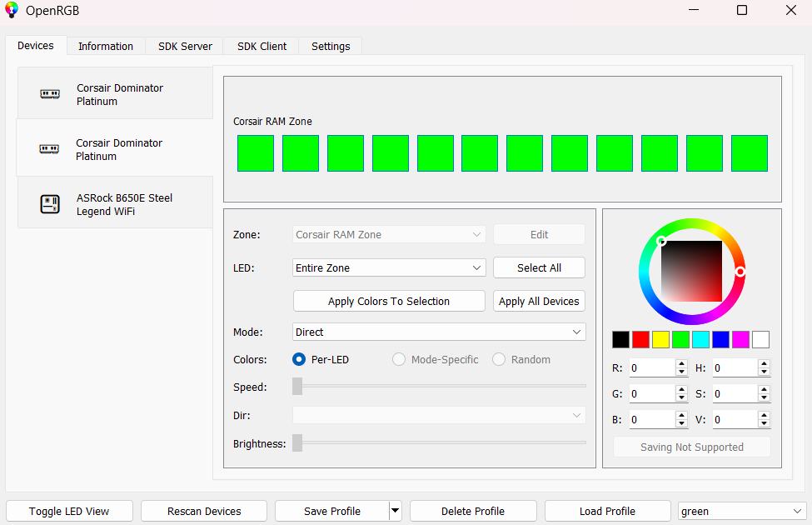Click the V value input field
This screenshot has height=525, width=812.
tap(735, 419)
